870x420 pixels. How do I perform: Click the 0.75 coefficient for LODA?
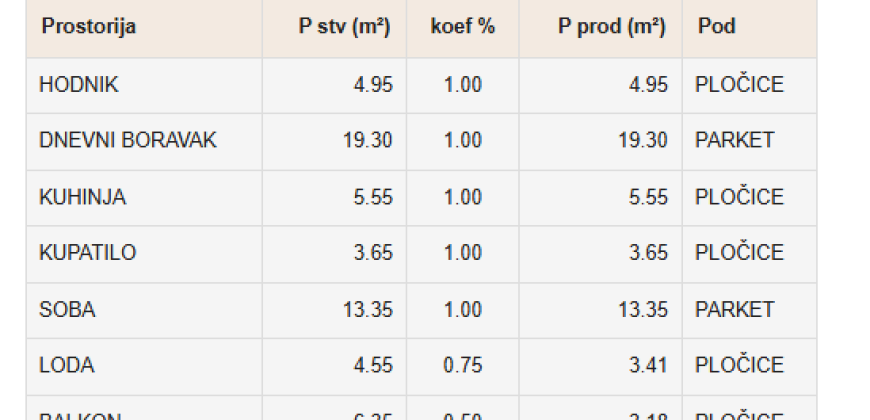[463, 366]
